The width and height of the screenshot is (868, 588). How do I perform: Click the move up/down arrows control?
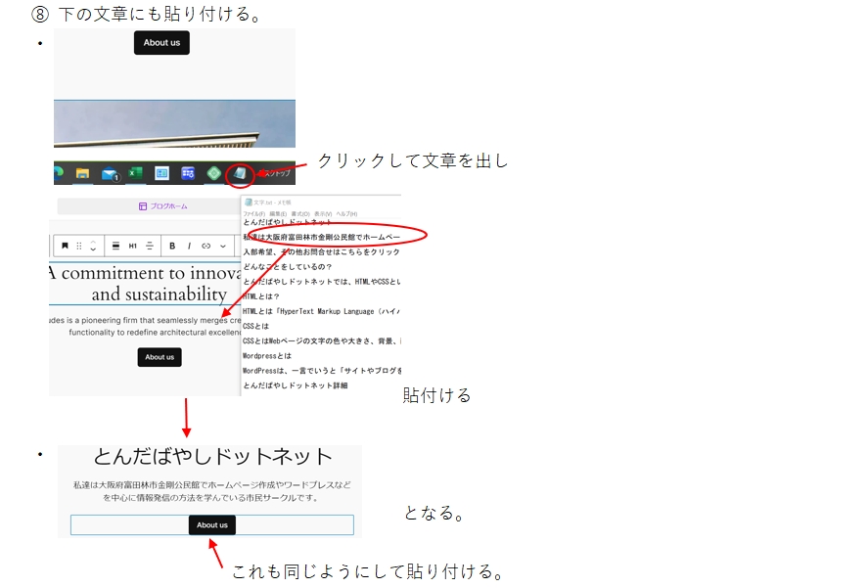(93, 246)
